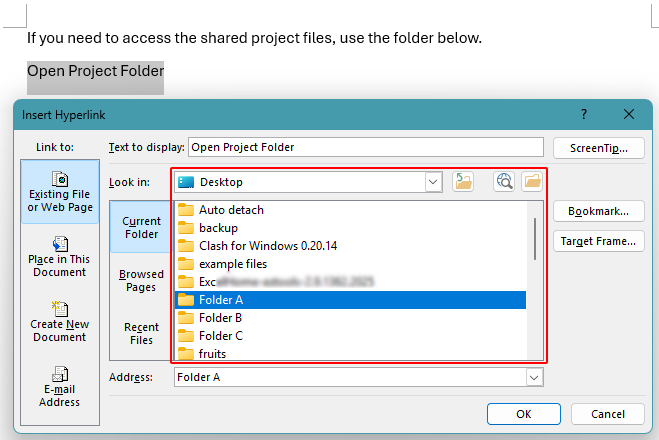Select the example files folder
Viewport: 659px width, 440px height.
[x=350, y=264]
